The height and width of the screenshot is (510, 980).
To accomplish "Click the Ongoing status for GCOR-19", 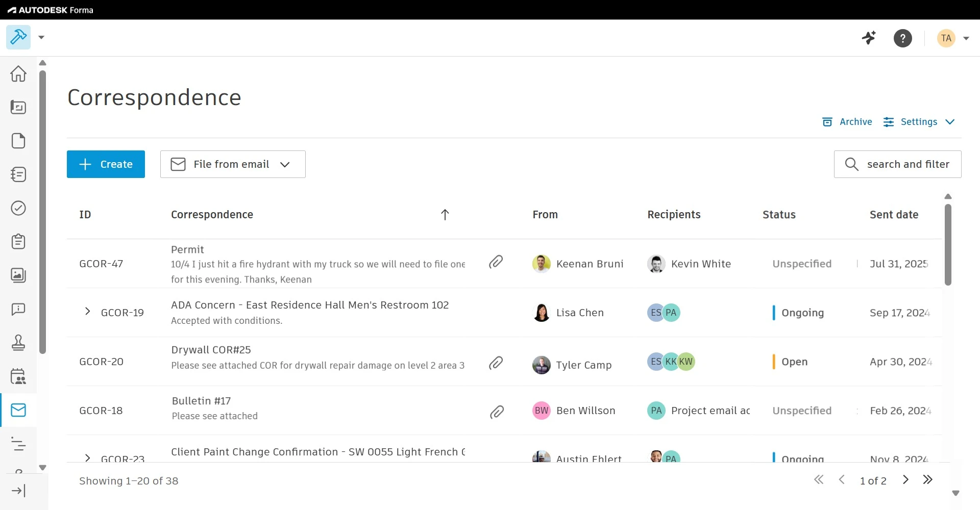I will (x=798, y=313).
